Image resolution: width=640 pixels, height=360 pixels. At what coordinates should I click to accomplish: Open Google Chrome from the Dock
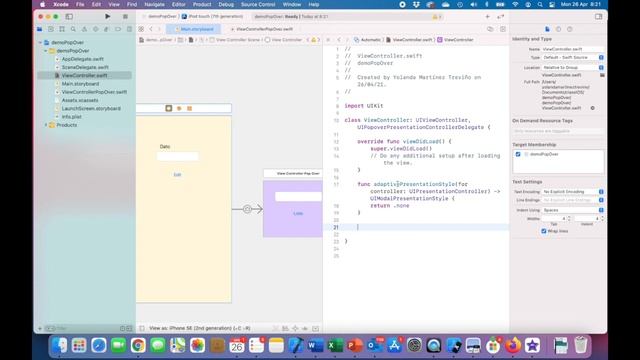tap(138, 346)
